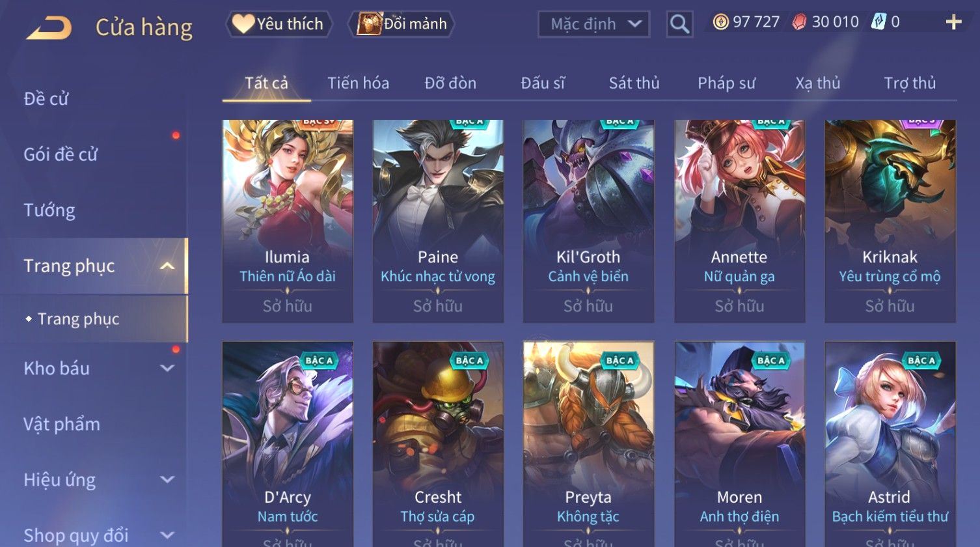Click the blue voucher currency icon

[878, 22]
